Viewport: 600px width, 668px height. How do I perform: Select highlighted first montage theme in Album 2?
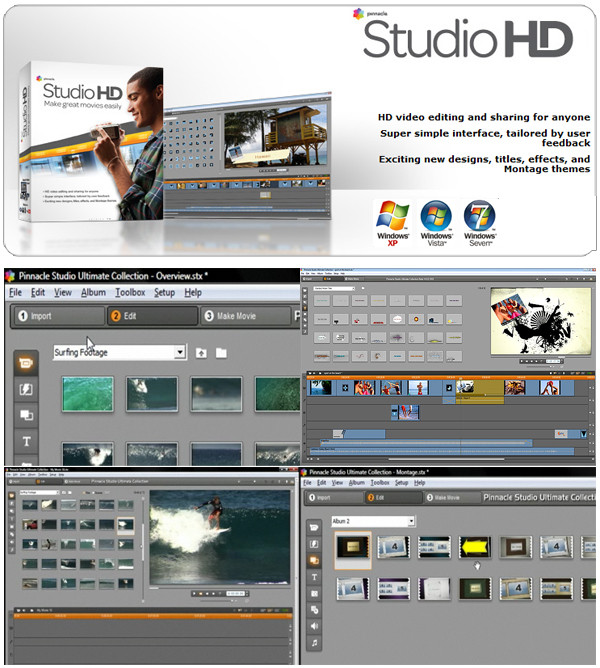click(x=352, y=550)
